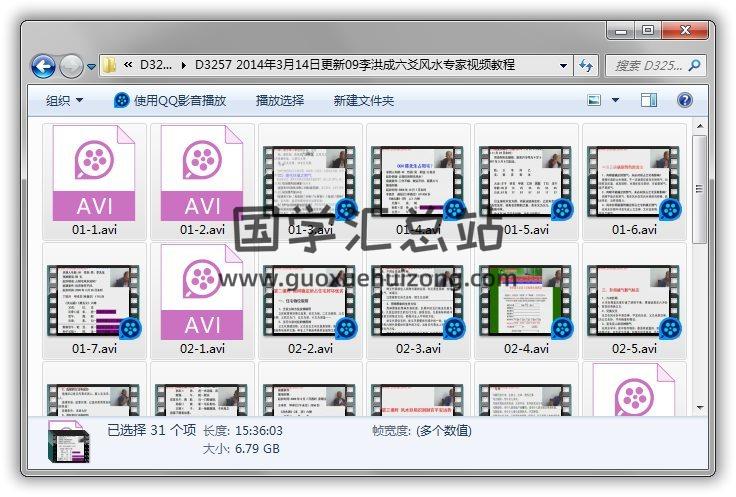Select the 01-3.avi video thumbnail
This screenshot has height=497, width=736.
pos(310,183)
